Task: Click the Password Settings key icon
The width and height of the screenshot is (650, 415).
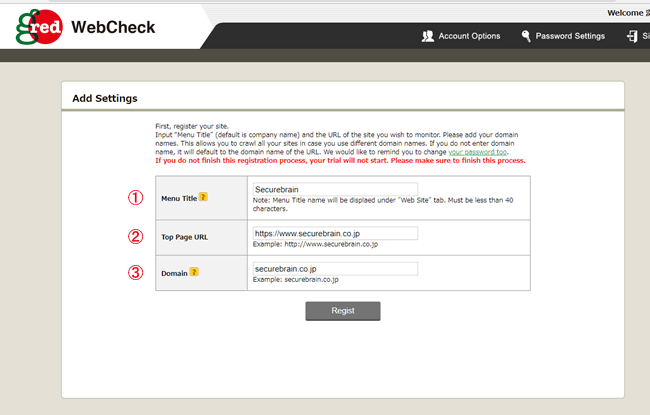Action: tap(526, 36)
